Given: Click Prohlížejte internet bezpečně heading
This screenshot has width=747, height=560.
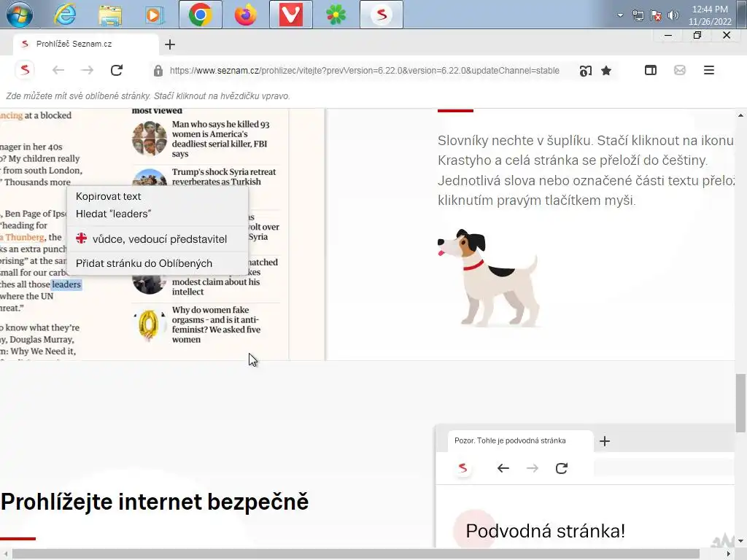Looking at the screenshot, I should 155,502.
